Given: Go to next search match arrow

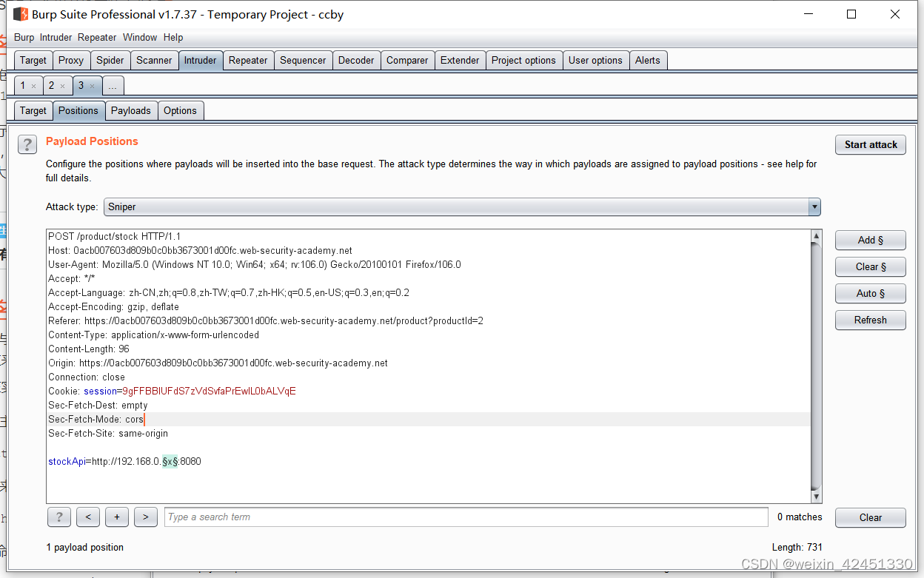Looking at the screenshot, I should (x=145, y=517).
